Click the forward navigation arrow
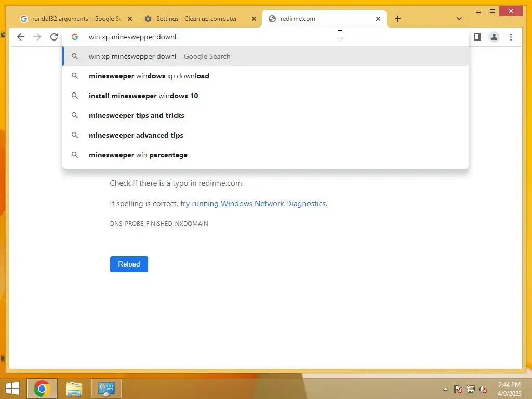Image resolution: width=532 pixels, height=399 pixels. 37,37
